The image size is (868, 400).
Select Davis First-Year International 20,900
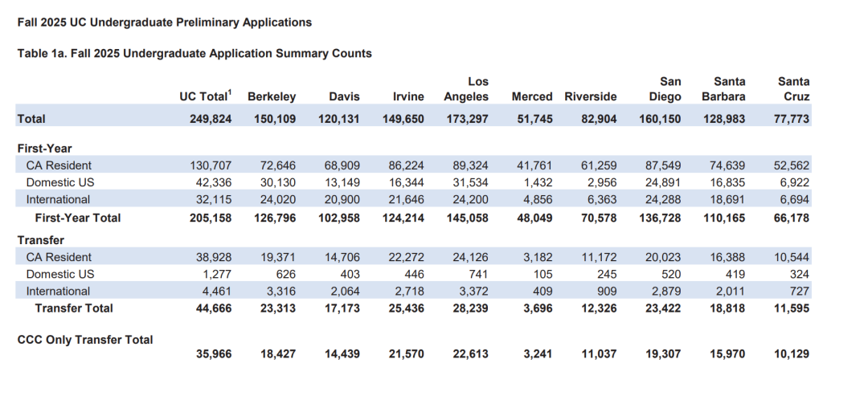(x=342, y=199)
